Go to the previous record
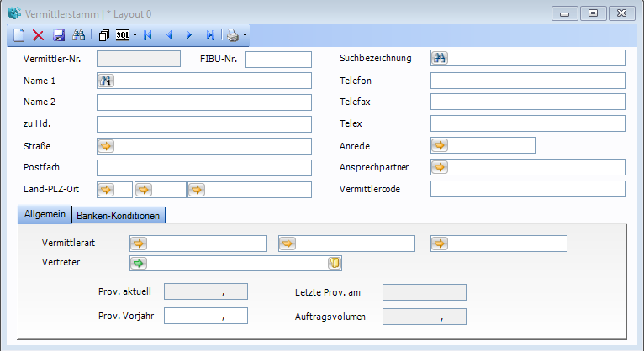 169,35
